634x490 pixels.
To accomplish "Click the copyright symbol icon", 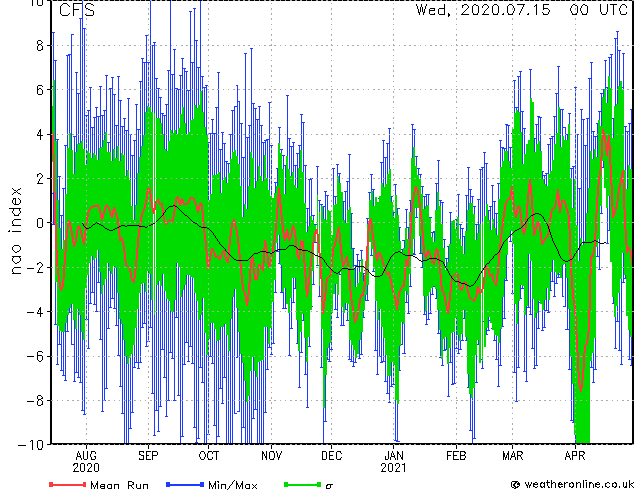I will [516, 485].
